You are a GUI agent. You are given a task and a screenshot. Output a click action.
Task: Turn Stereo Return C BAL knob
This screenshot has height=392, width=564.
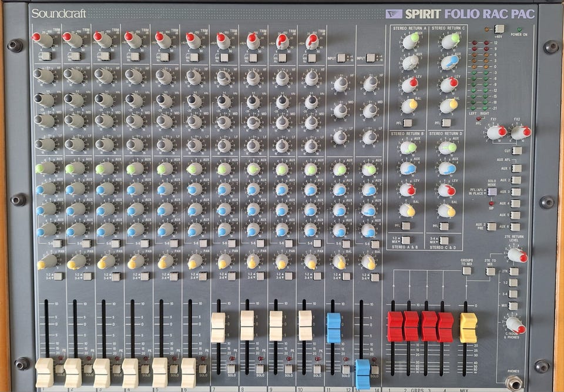[x=449, y=105]
